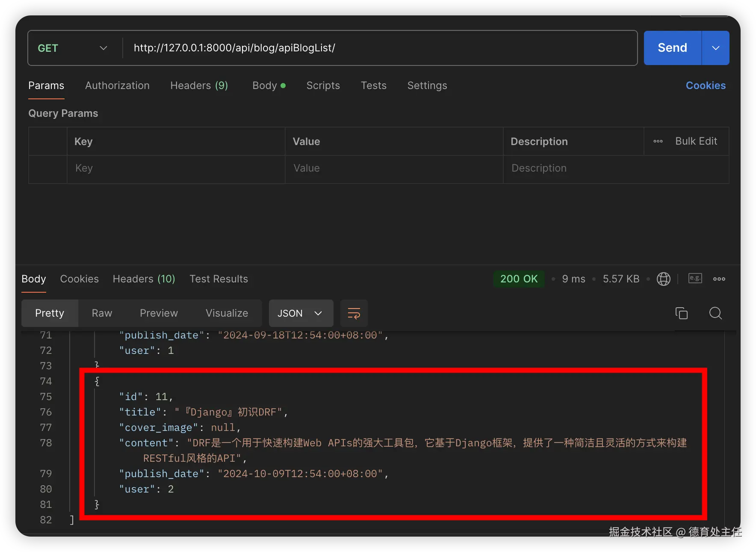Copy the response body with copy icon
This screenshot has height=552, width=756.
tap(681, 313)
